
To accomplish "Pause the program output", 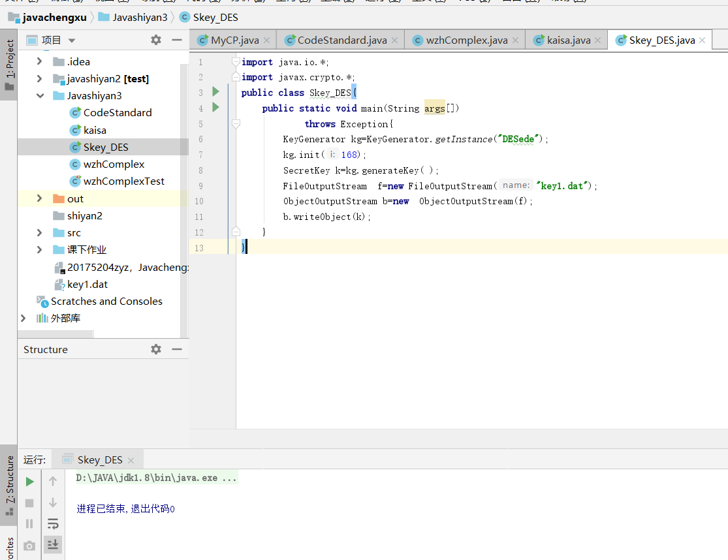I will point(29,524).
